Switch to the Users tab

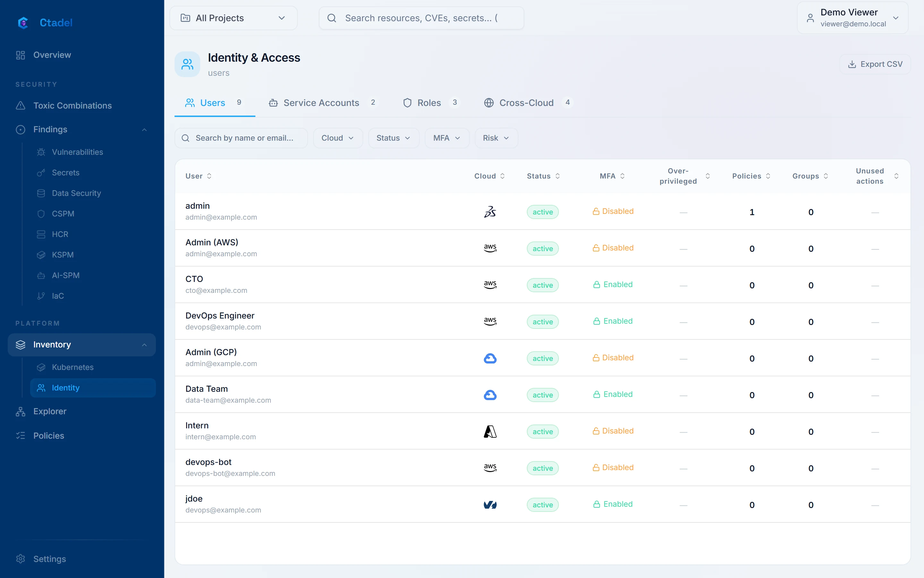click(215, 103)
